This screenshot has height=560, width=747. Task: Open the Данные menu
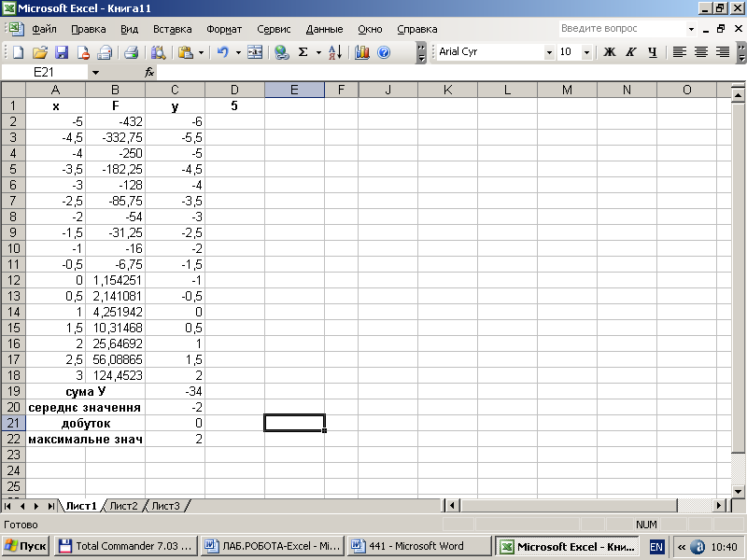[x=324, y=29]
